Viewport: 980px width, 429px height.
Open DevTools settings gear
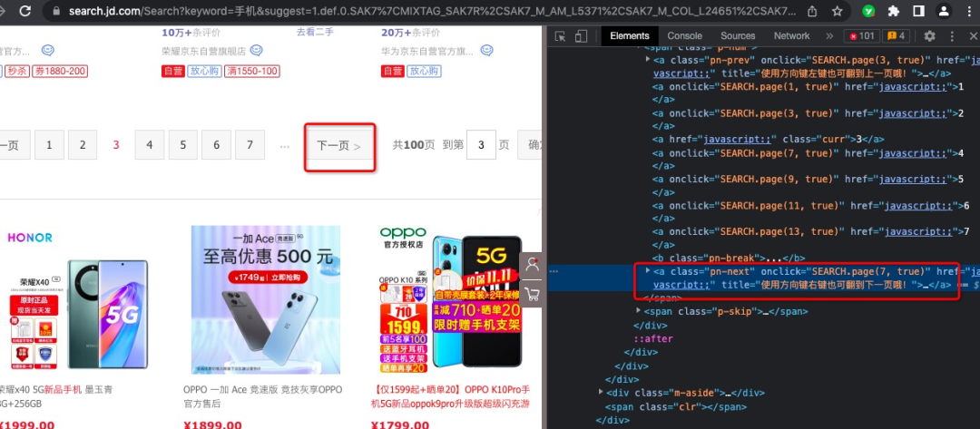[929, 36]
